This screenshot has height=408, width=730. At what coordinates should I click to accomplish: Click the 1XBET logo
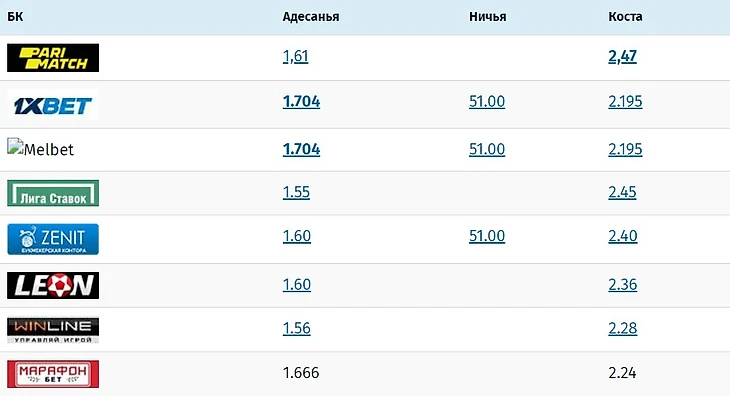pos(53,105)
